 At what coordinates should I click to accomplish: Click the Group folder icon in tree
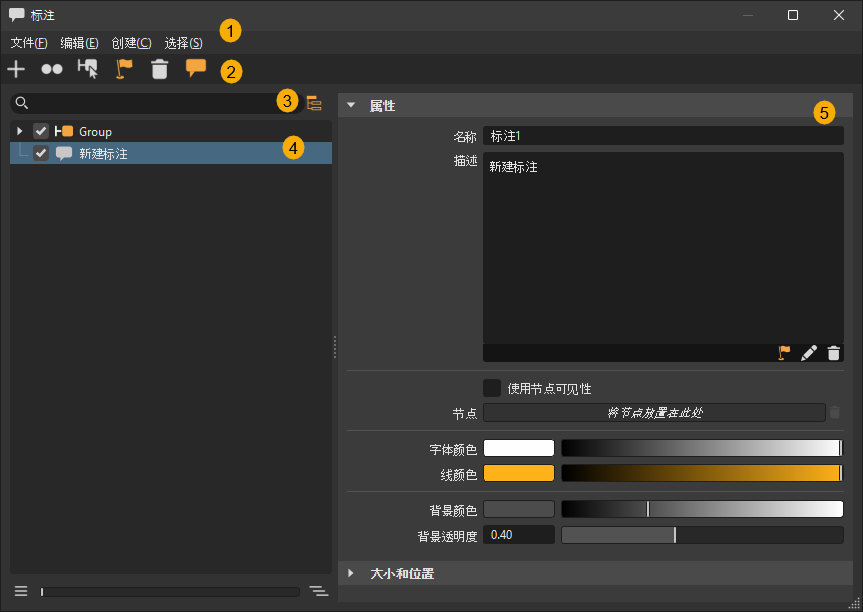pyautogui.click(x=64, y=131)
